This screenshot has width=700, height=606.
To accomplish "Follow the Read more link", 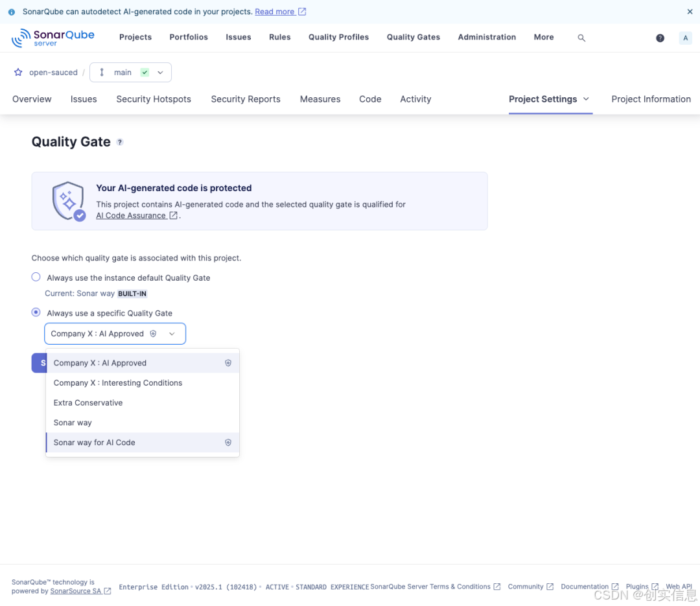I will pyautogui.click(x=275, y=12).
